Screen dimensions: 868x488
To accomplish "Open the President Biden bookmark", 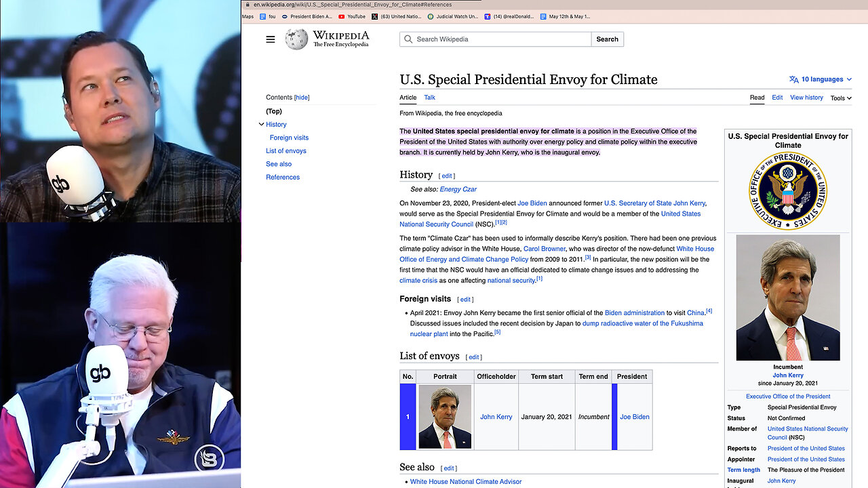I will [307, 16].
